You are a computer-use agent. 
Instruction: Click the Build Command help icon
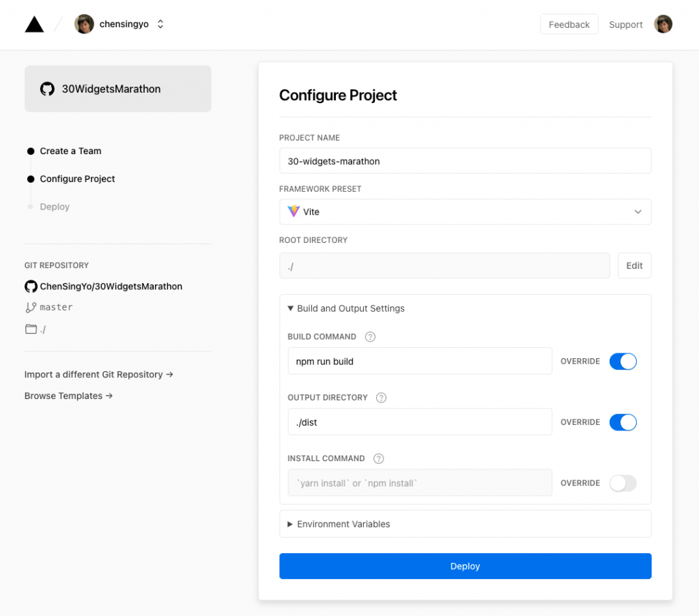(370, 337)
